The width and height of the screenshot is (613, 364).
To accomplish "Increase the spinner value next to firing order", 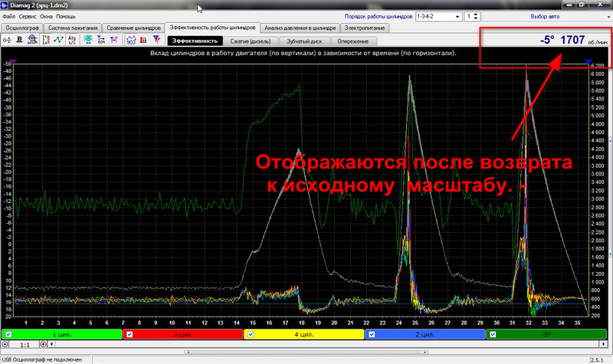I will (x=476, y=15).
